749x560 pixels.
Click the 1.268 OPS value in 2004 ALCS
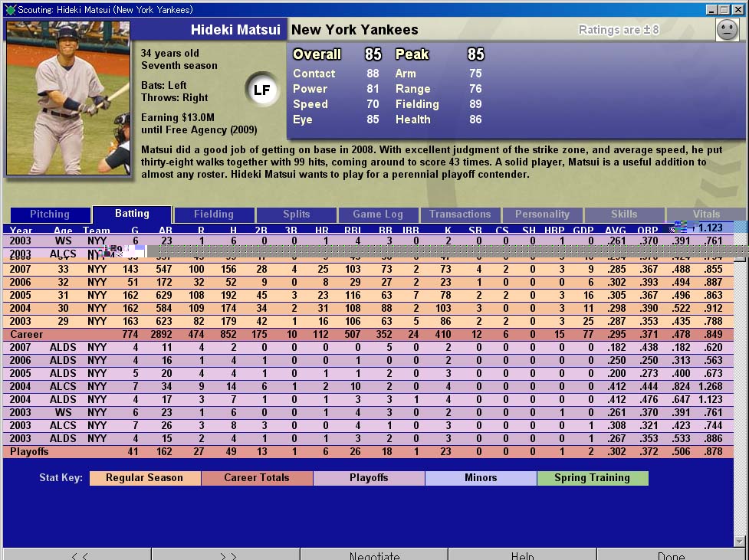[711, 386]
